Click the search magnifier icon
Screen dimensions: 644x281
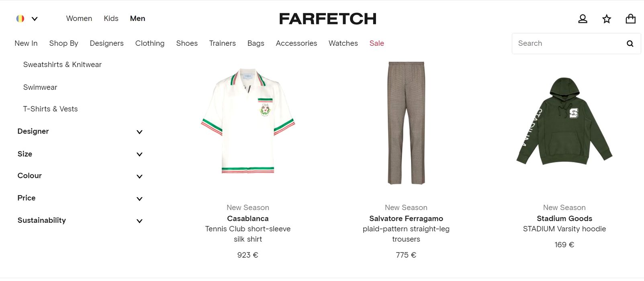[x=630, y=43]
